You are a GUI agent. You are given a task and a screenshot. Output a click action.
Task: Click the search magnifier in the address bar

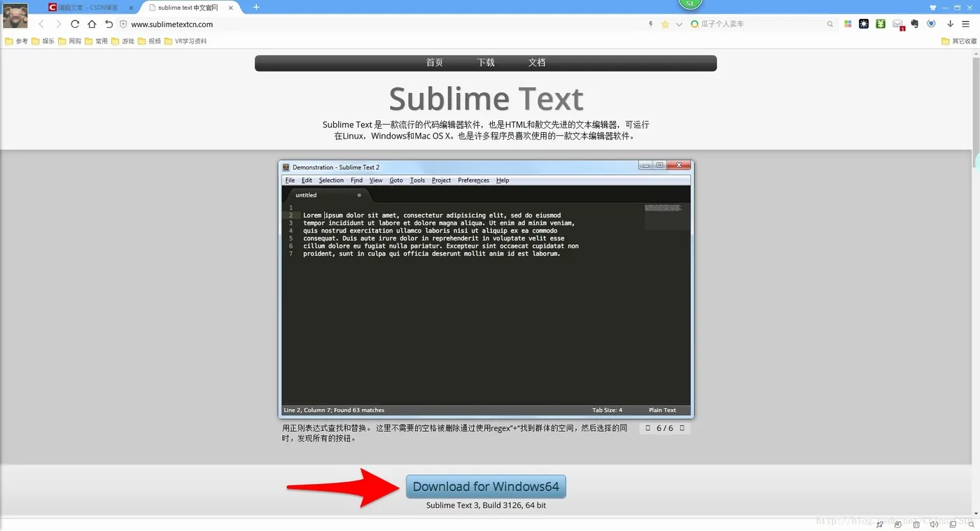pos(829,23)
